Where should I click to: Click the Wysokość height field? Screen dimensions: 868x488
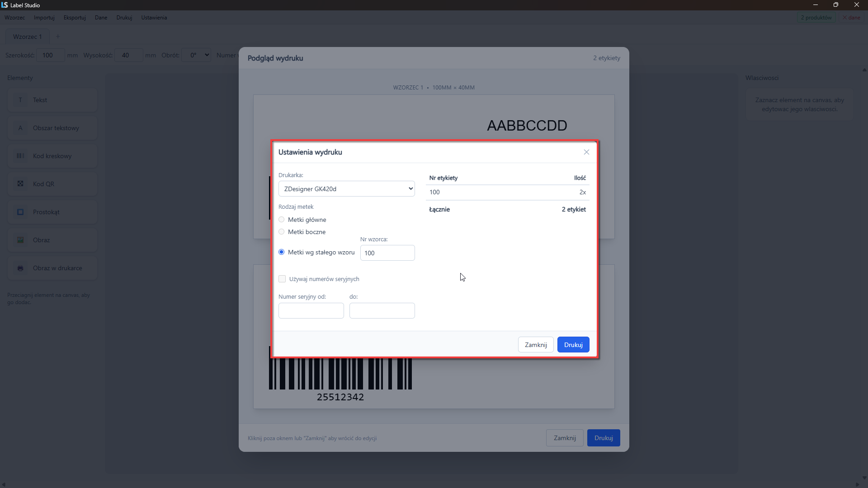[x=129, y=55]
